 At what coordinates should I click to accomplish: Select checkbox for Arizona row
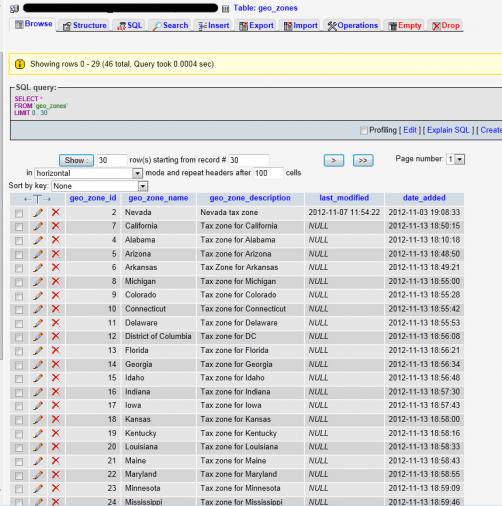point(19,255)
